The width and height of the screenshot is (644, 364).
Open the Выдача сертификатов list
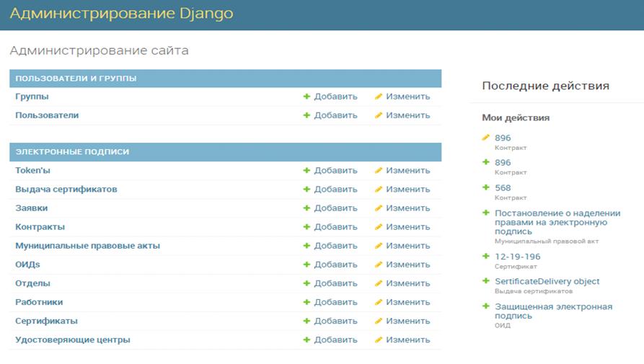pos(66,190)
